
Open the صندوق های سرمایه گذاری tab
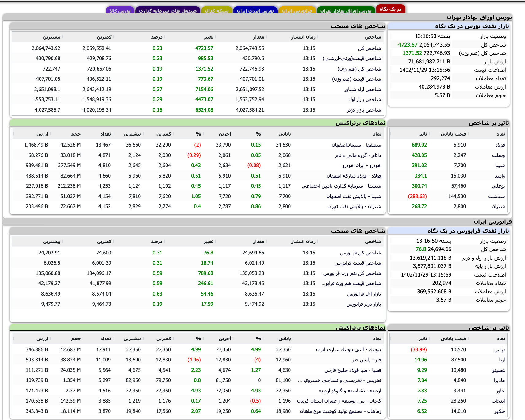[168, 10]
